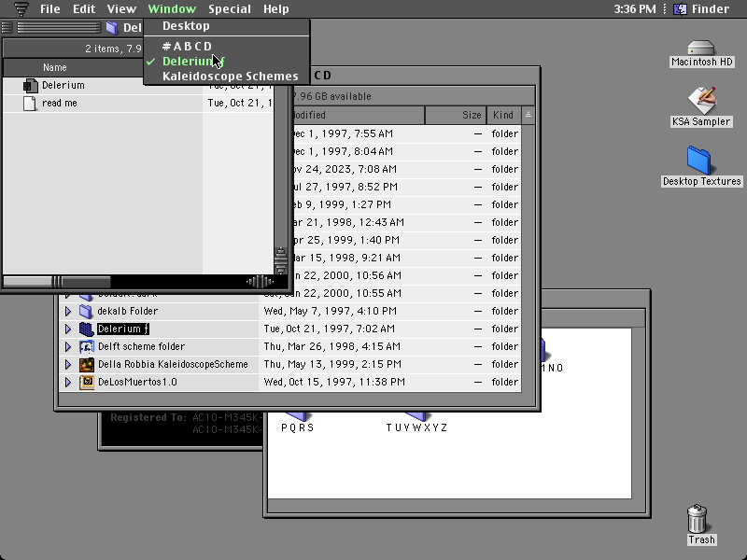This screenshot has width=747, height=560.
Task: Expand the Della Robbia KaleidoscopeScheme triangle
Action: click(67, 364)
